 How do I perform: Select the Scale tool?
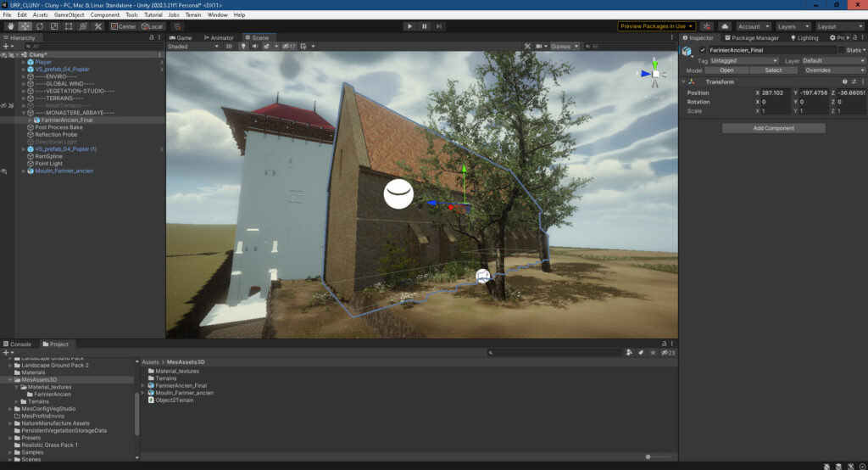pos(54,26)
